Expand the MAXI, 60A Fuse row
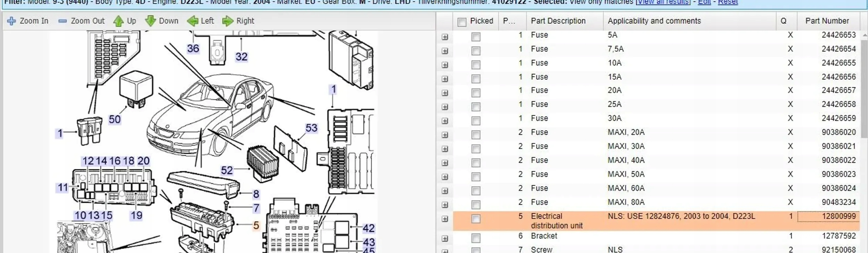The height and width of the screenshot is (253, 868). [445, 191]
